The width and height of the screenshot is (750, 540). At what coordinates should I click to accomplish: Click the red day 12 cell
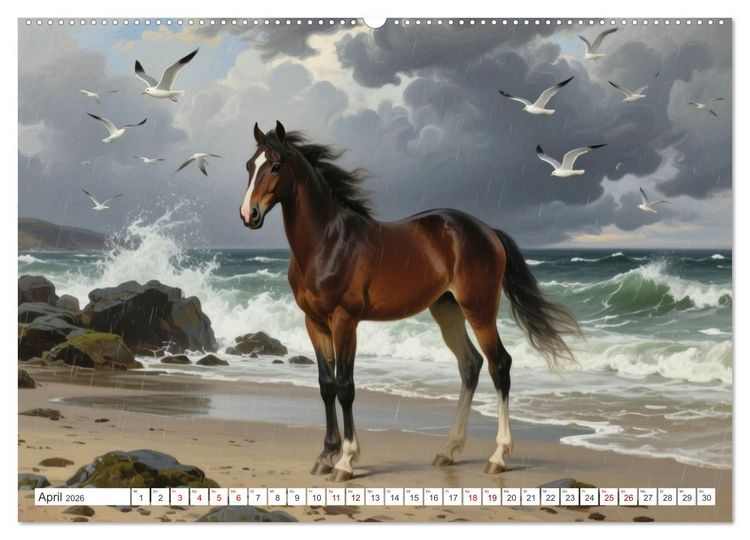pyautogui.click(x=355, y=496)
